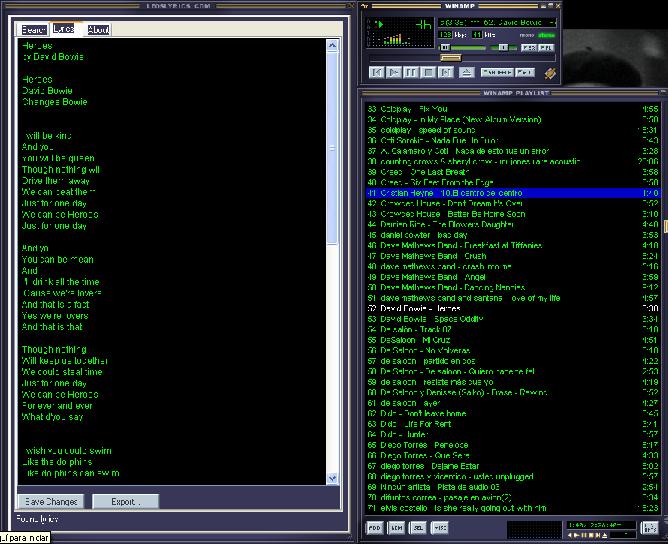This screenshot has width=668, height=545.
Task: Click the Winamp main play button
Action: point(394,72)
